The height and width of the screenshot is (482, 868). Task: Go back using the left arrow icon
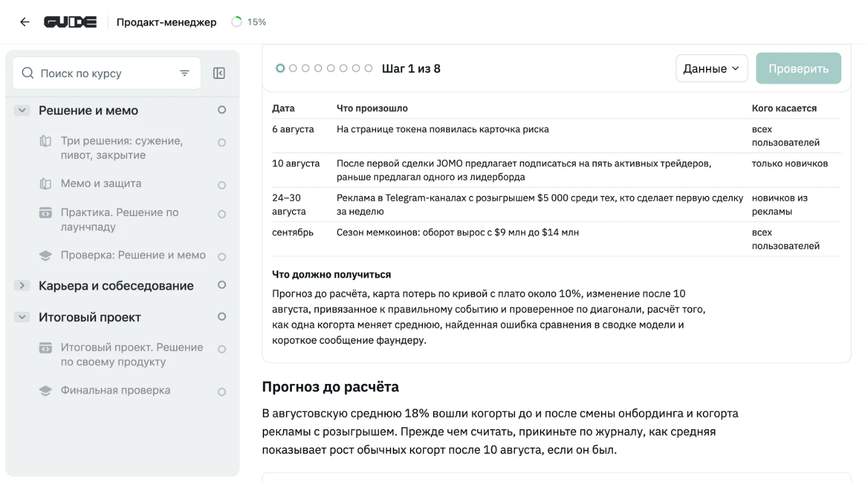(x=24, y=22)
